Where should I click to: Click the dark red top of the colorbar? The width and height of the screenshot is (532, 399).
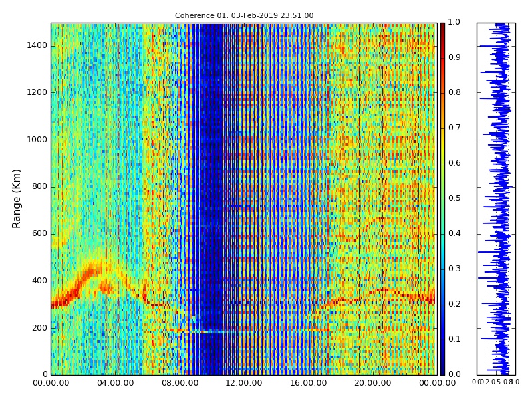pos(442,27)
